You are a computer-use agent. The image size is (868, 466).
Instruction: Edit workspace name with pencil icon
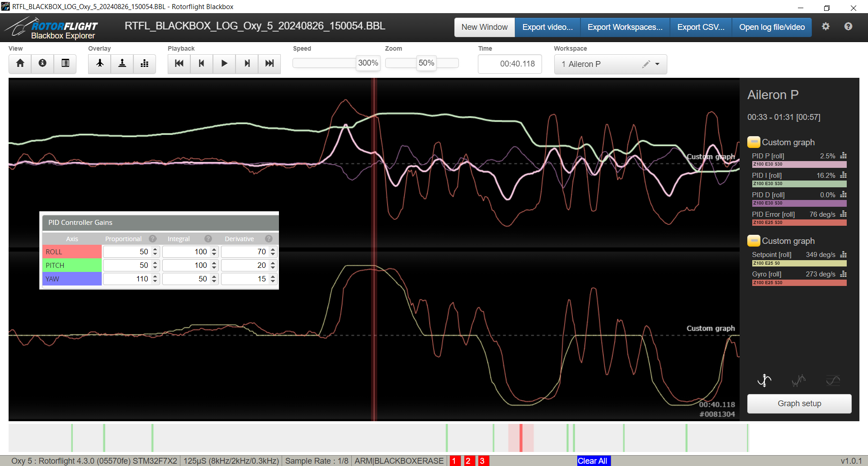click(x=646, y=64)
